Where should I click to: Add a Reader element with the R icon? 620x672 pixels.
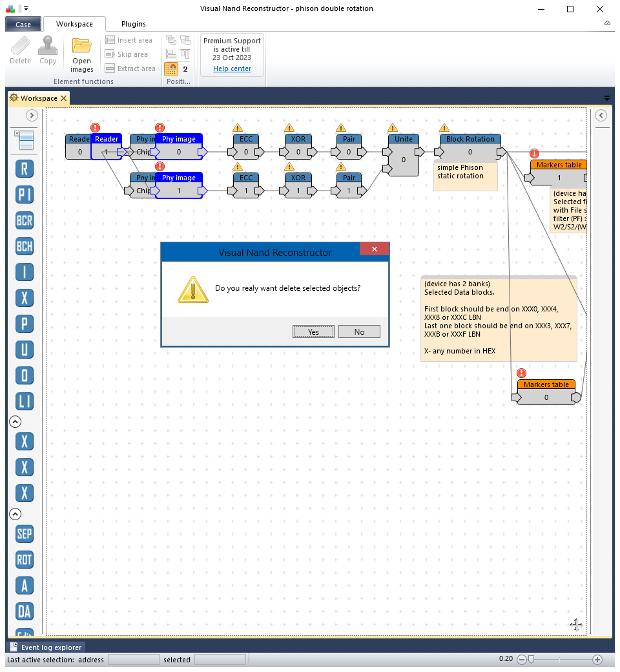point(25,169)
